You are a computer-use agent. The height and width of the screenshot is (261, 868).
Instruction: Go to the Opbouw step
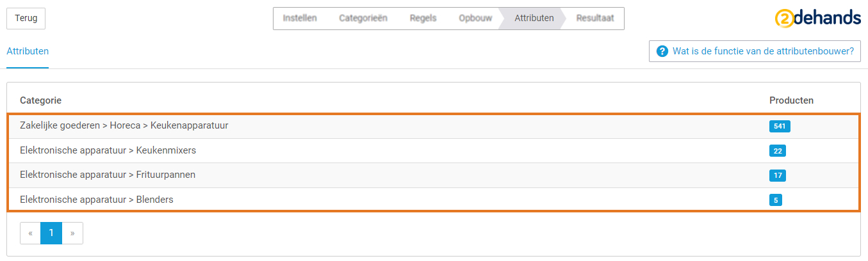pos(475,18)
